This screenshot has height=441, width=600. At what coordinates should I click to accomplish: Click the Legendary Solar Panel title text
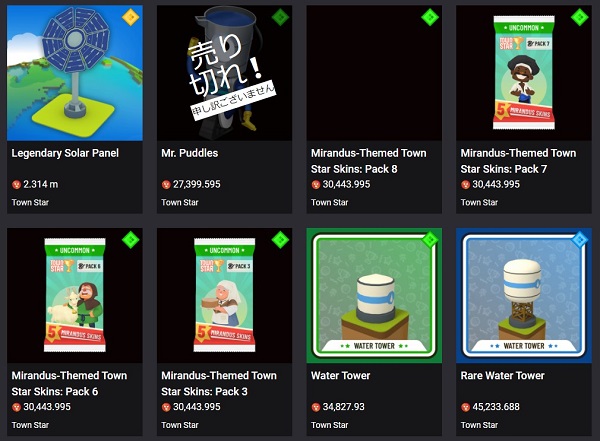[x=65, y=153]
